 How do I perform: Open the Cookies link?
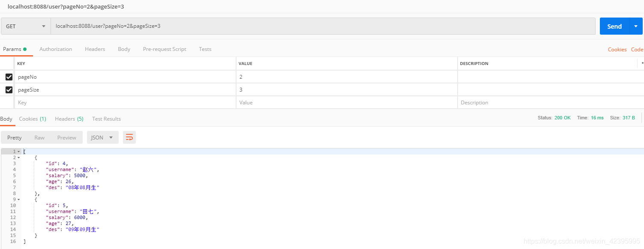[x=617, y=50]
